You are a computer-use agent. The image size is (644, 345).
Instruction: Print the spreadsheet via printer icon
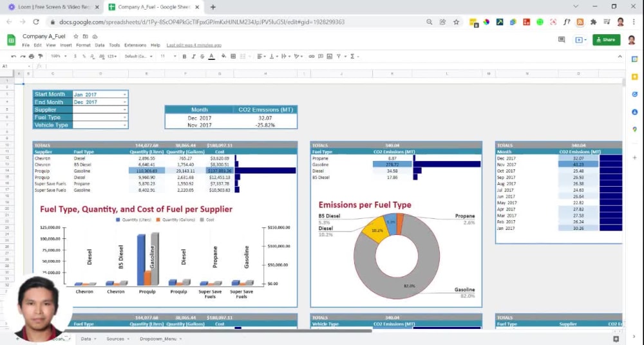point(31,56)
